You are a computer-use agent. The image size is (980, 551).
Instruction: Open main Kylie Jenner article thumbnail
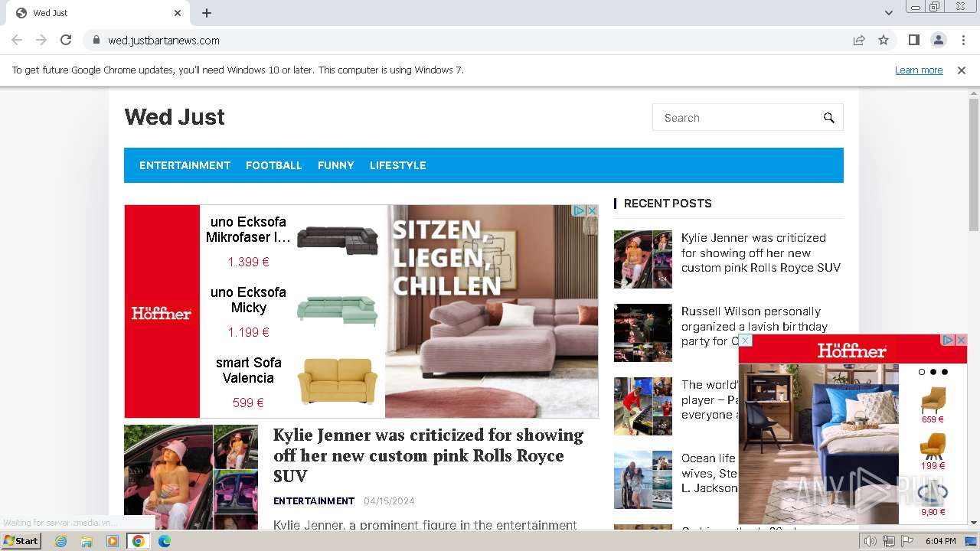[x=191, y=478]
